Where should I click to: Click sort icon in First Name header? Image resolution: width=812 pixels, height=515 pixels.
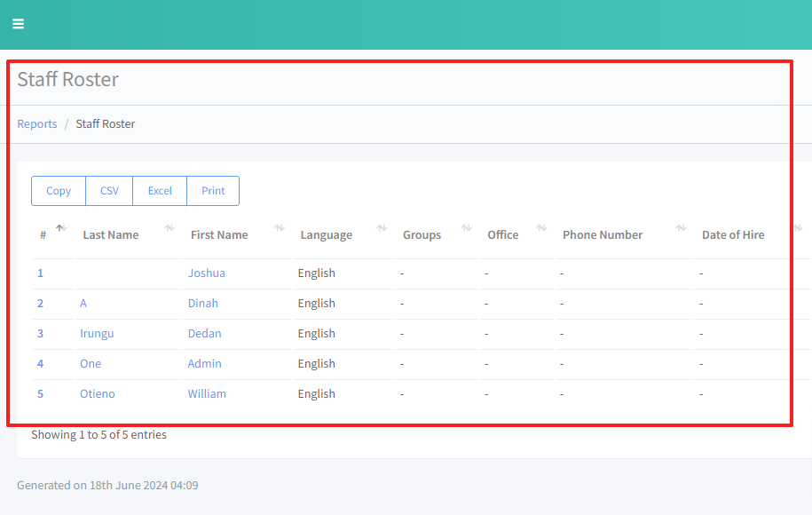click(279, 228)
